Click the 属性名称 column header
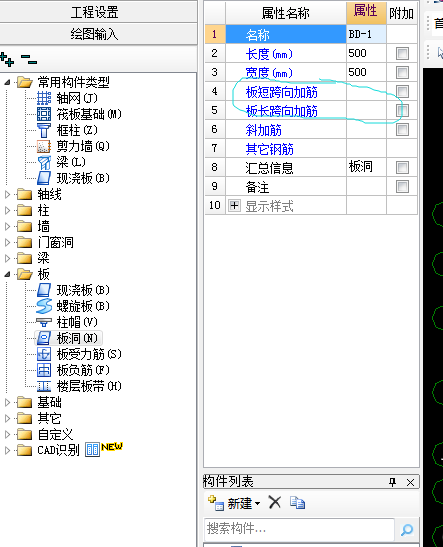 pyautogui.click(x=286, y=13)
